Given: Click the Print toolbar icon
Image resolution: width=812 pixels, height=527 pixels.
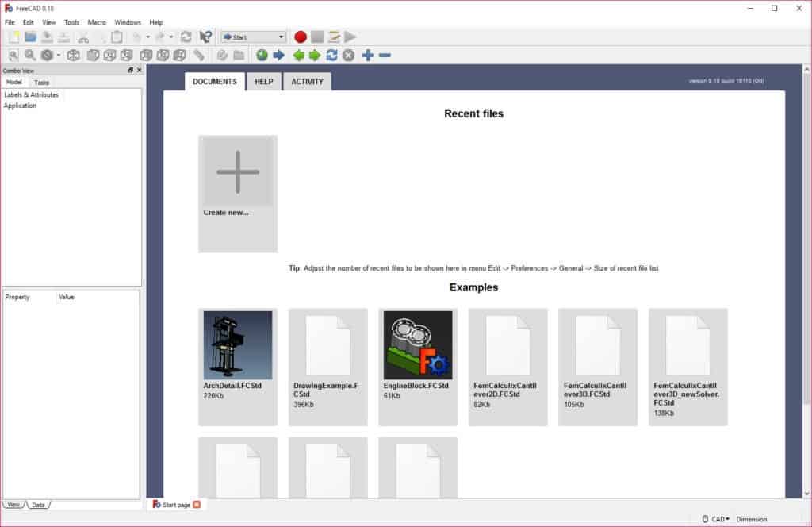Looking at the screenshot, I should 63,37.
